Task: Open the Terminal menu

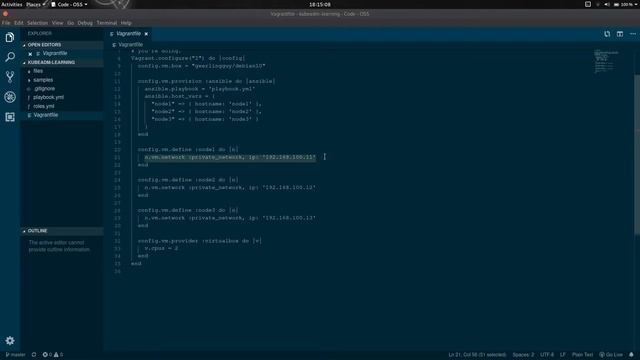Action: point(107,23)
